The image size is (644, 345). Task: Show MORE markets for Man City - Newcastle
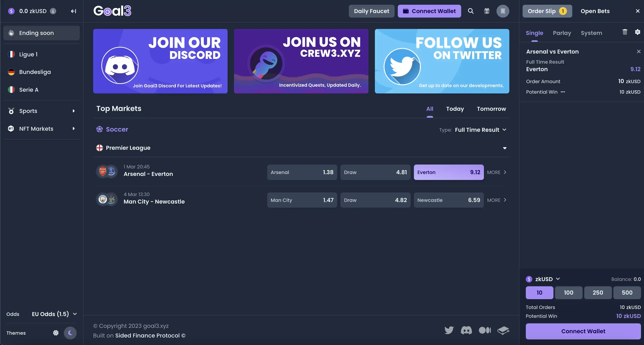(x=497, y=200)
